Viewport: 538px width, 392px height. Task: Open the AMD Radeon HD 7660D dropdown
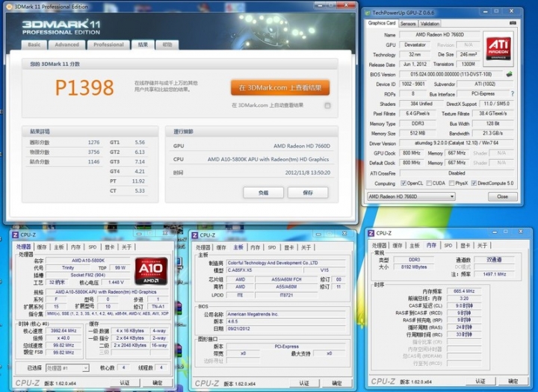(x=412, y=196)
